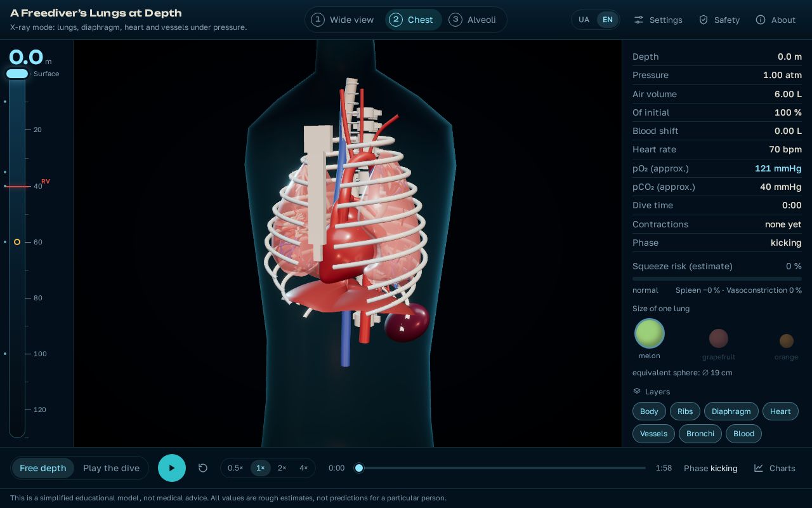Click the 1:58 total duration label
Viewport: 812px width, 508px height.
(x=664, y=468)
